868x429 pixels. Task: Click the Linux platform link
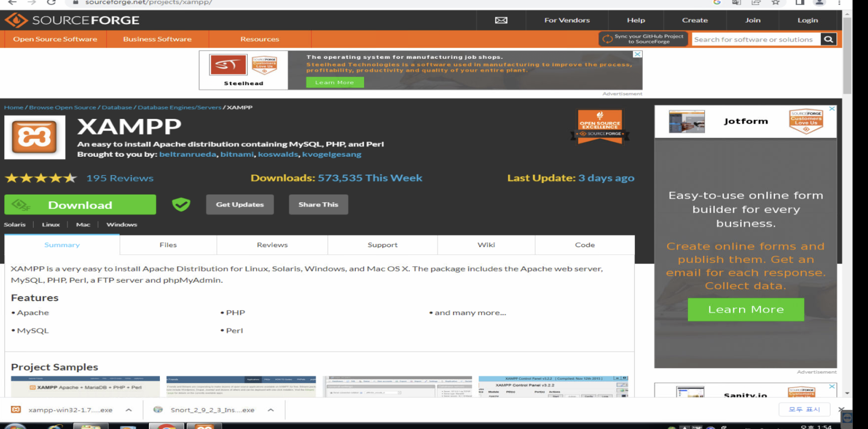coord(51,224)
